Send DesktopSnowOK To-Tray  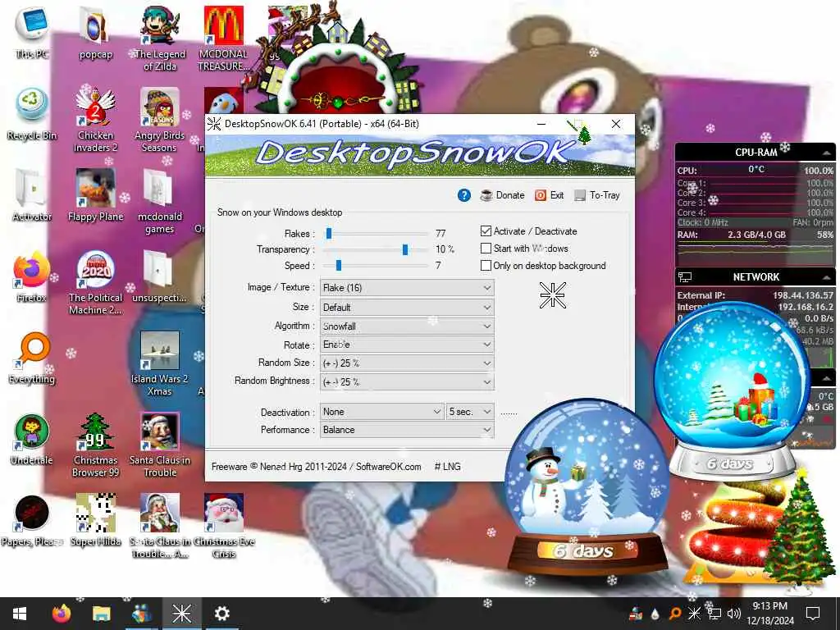coord(597,195)
